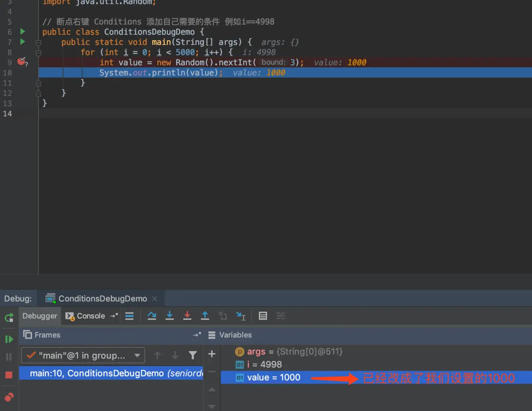This screenshot has height=411, width=532.
Task: Click the Trace Current Stream Chain icon
Action: pos(281,316)
